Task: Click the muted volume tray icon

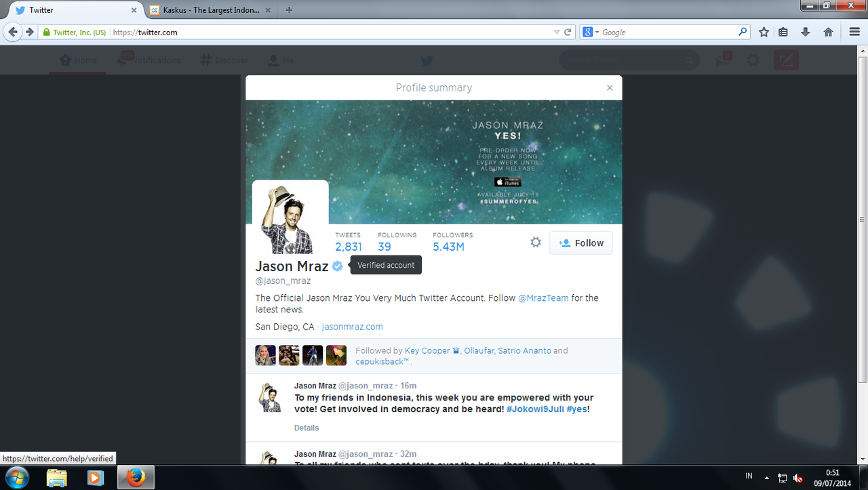Action: [x=798, y=478]
